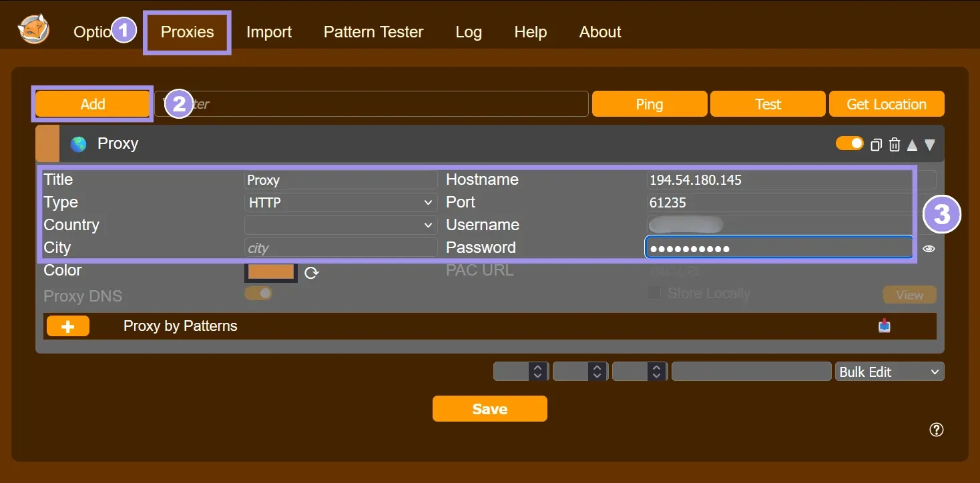Screen dimensions: 980x483
Task: Open the Help tab
Action: (531, 32)
